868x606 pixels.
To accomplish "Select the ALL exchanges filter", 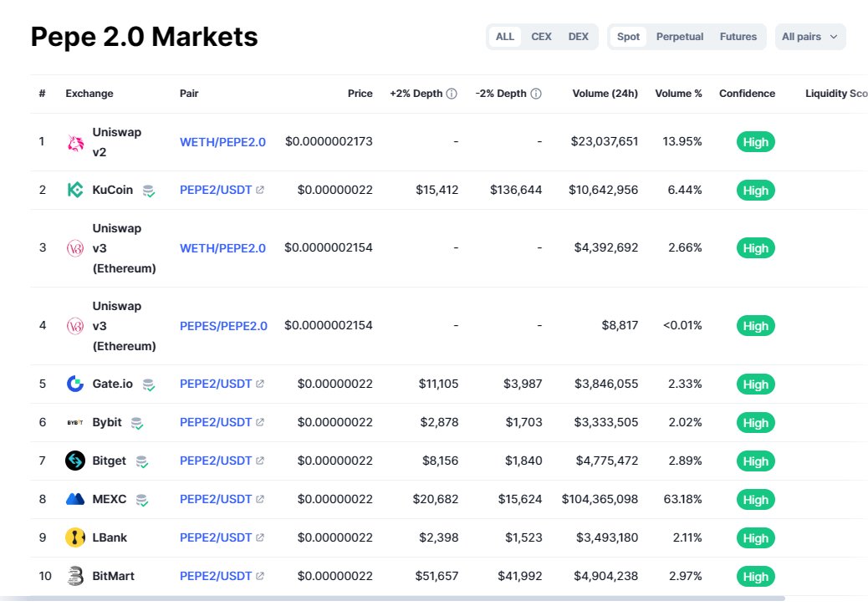I will tap(505, 37).
